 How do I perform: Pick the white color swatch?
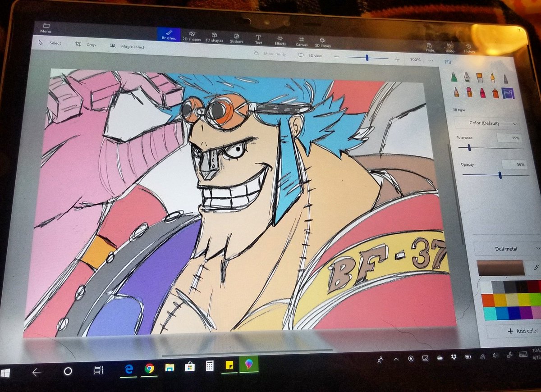coord(487,287)
